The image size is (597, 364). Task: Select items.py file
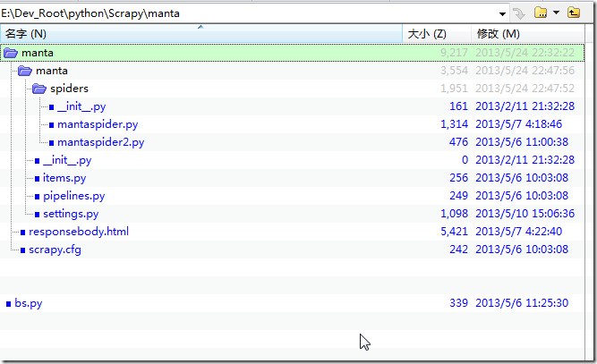tap(64, 178)
